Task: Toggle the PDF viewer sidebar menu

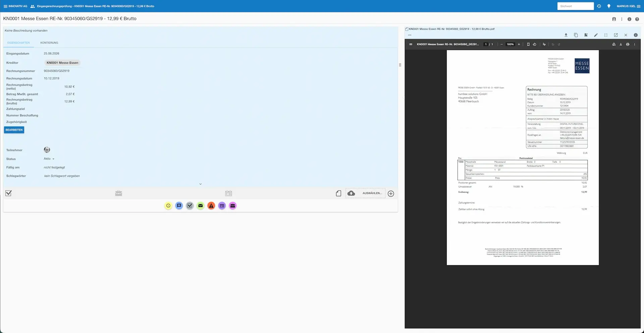Action: click(x=411, y=44)
